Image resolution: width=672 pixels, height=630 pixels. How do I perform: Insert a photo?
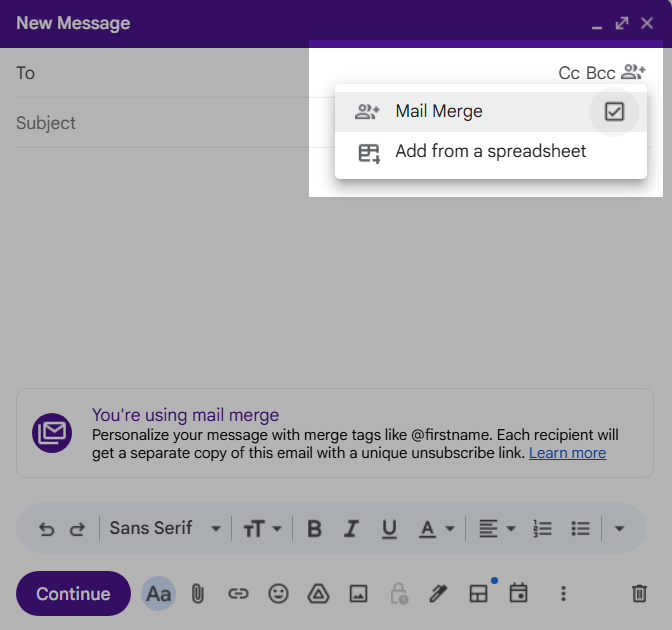[358, 594]
